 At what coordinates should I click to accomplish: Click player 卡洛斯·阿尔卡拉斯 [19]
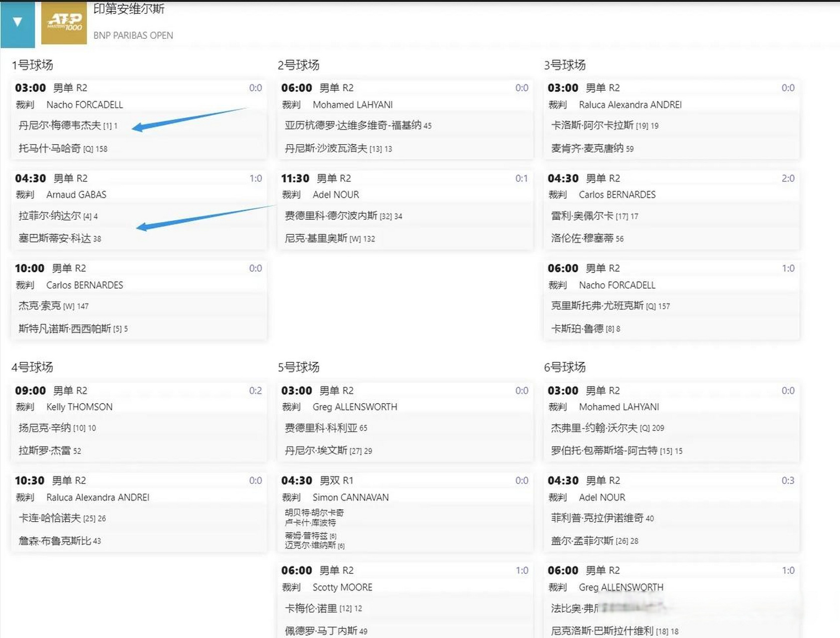[x=605, y=126]
